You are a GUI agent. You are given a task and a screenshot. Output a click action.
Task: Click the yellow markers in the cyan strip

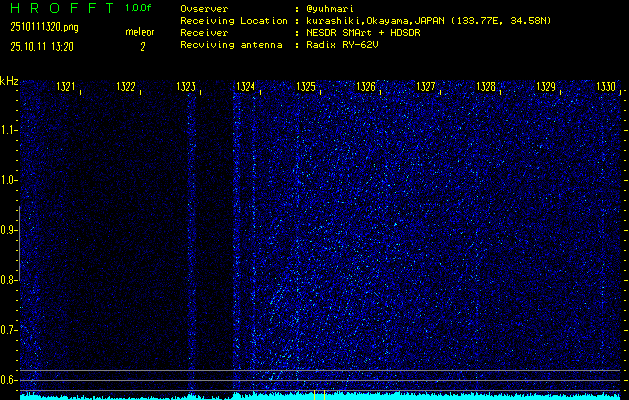319,395
